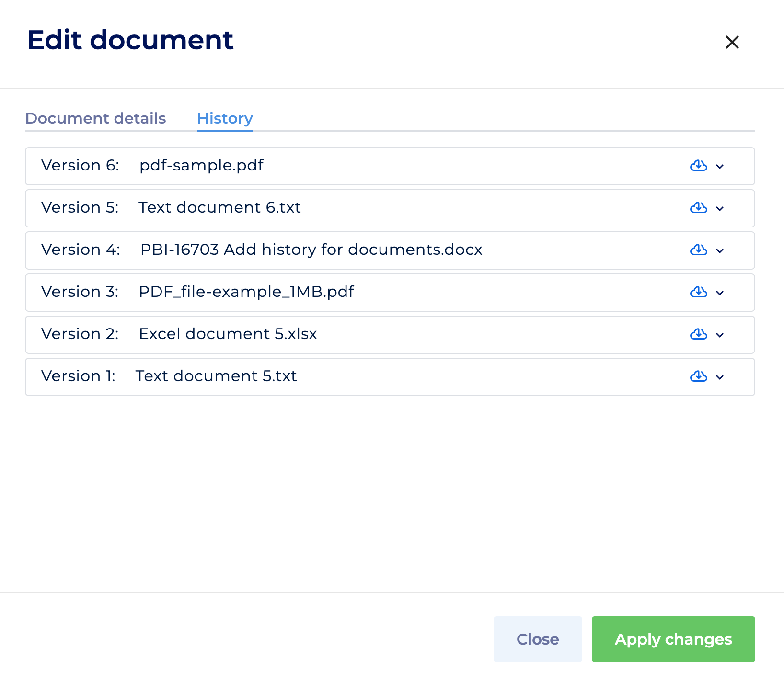Expand Version 2 details chevron
The width and height of the screenshot is (784, 681).
tap(720, 335)
